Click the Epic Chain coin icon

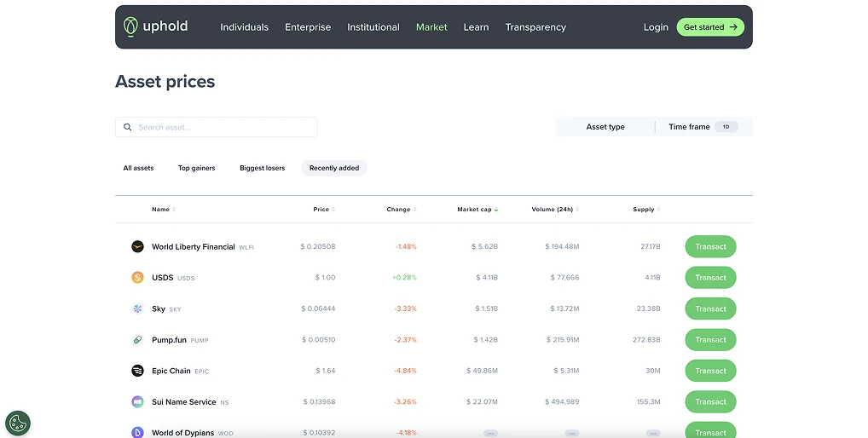(137, 371)
